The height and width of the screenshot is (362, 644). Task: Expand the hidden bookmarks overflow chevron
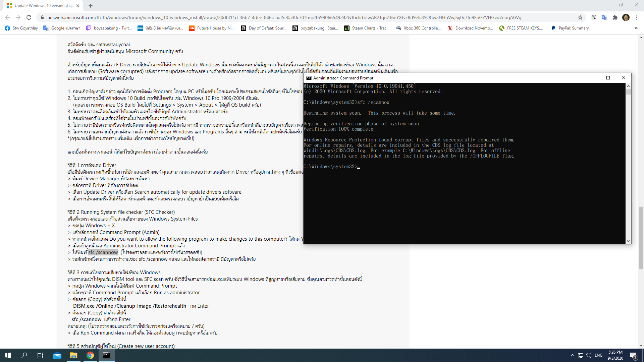[x=636, y=28]
